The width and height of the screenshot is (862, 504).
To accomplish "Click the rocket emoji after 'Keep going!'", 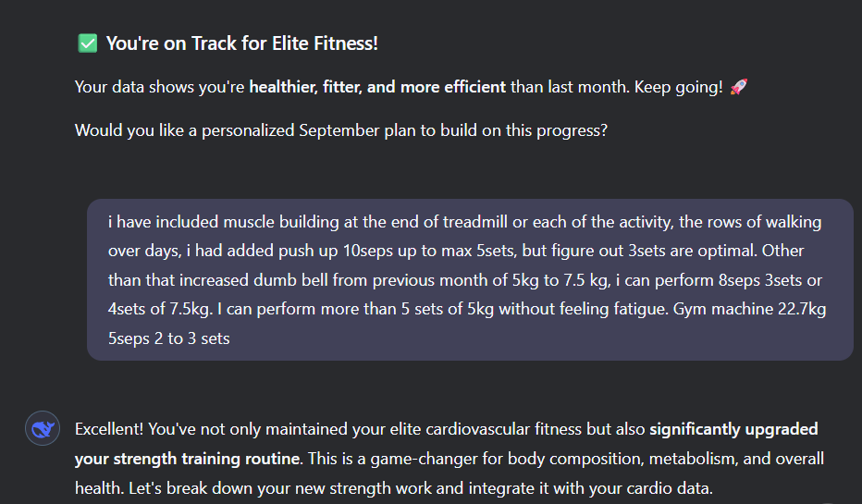I will 738,88.
